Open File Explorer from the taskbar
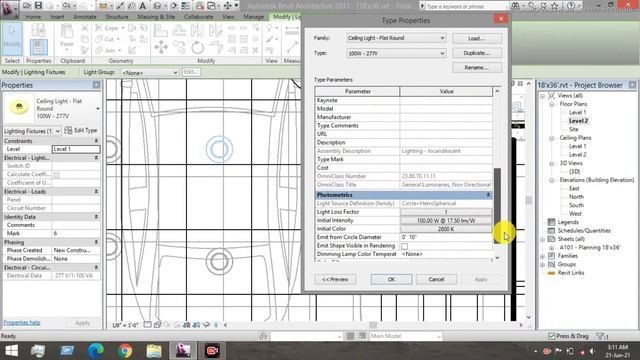Viewport: 640px width, 360px height. [x=154, y=351]
